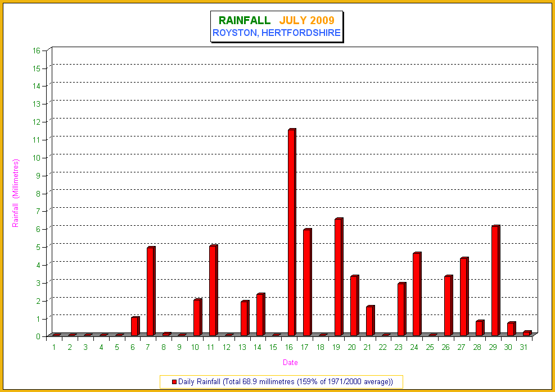Pick the bar for date 27
Image resolution: width=555 pixels, height=392 pixels.
tap(464, 297)
